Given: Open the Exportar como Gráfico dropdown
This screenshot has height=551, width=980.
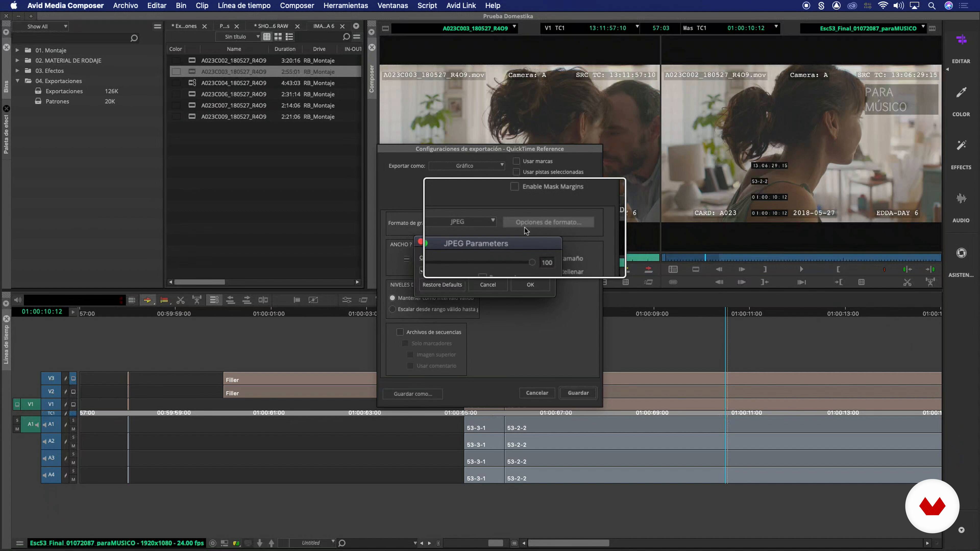Looking at the screenshot, I should click(x=467, y=166).
